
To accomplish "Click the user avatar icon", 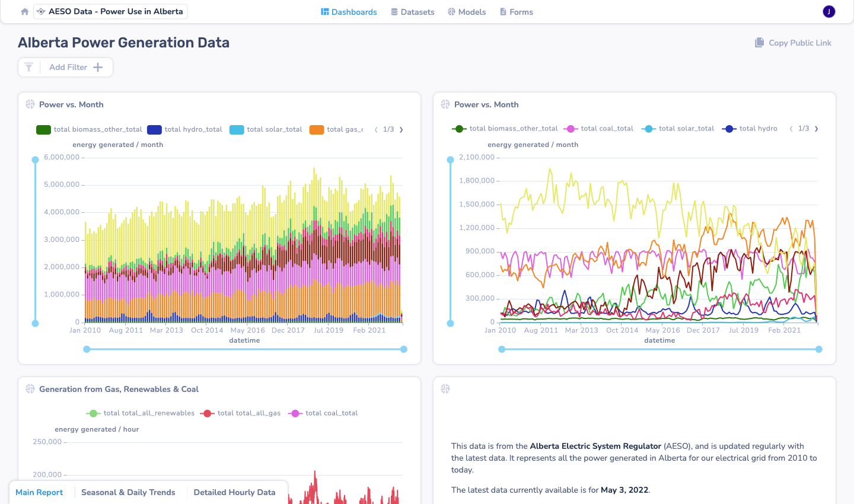I will click(x=828, y=12).
